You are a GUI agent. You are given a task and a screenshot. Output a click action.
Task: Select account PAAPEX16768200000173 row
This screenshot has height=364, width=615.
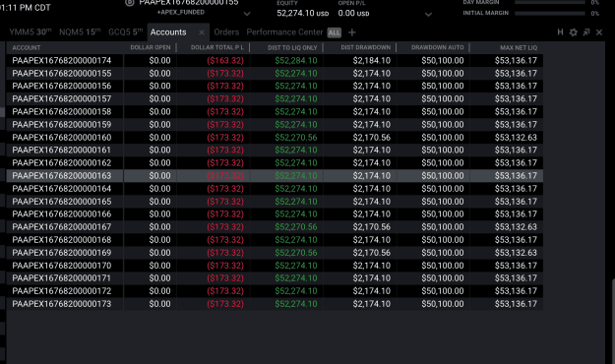[x=275, y=304]
